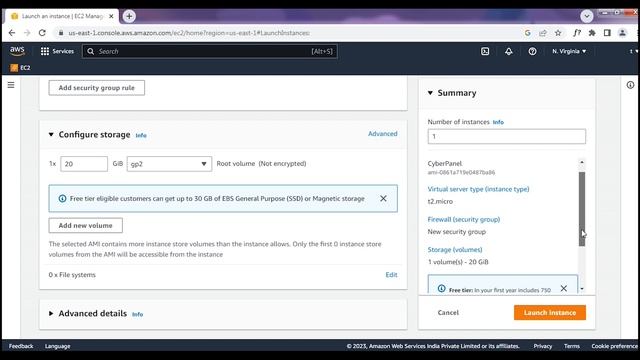Click Cancel in the Summary panel
The height and width of the screenshot is (360, 640).
tap(448, 313)
